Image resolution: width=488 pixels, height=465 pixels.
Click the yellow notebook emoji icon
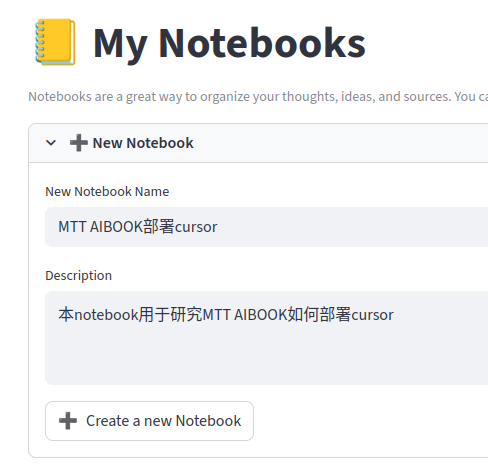click(55, 42)
